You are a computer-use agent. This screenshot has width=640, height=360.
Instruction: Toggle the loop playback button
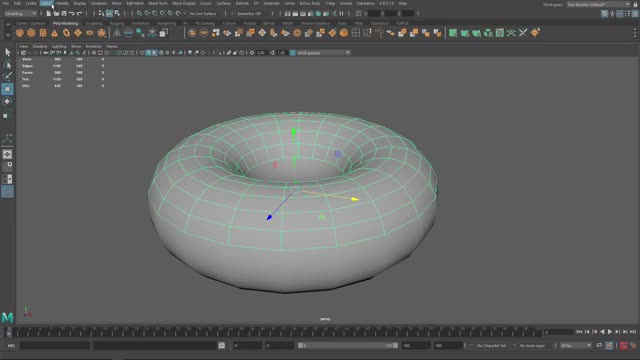click(x=599, y=346)
